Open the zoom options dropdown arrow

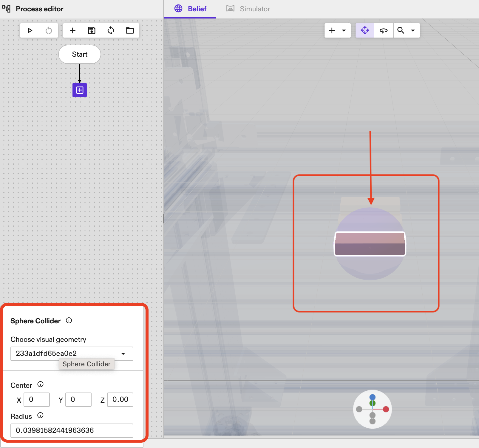[413, 30]
